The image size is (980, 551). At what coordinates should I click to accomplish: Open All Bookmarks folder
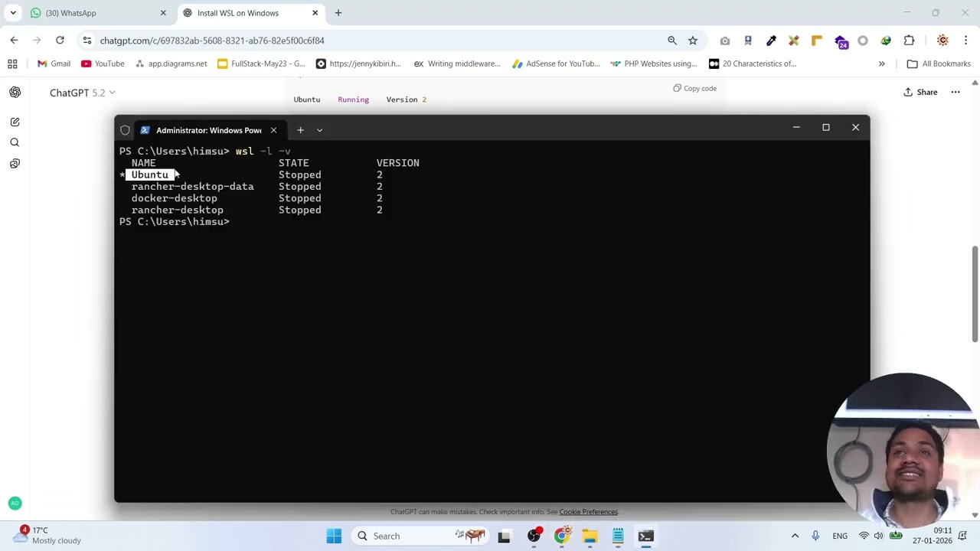point(939,64)
